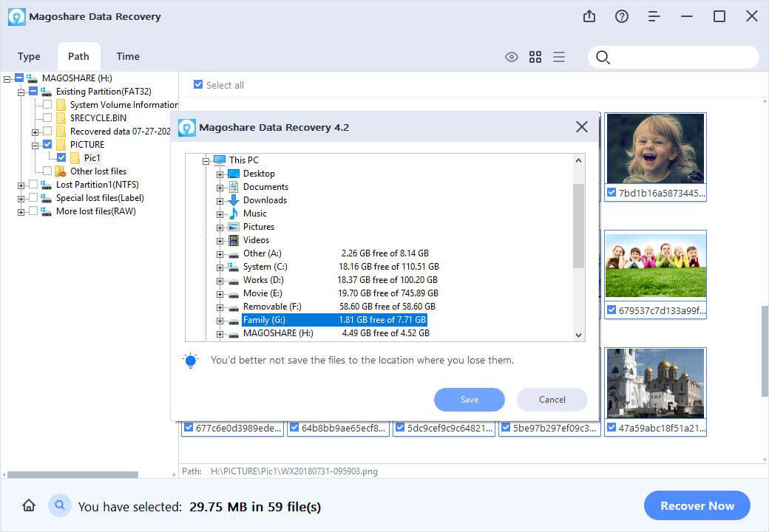Switch to the Type tab
Image resolution: width=769 pixels, height=532 pixels.
tap(29, 56)
